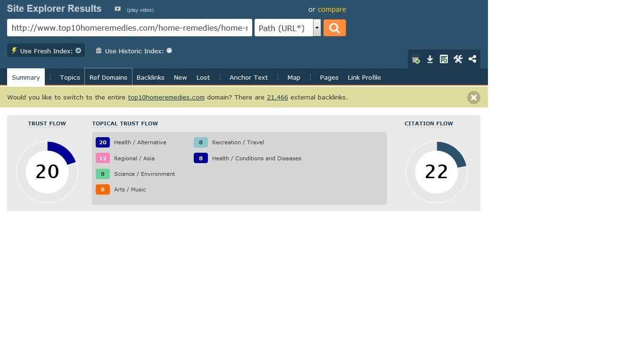Viewport: 644px width, 362px height.
Task: Open the Summary tab
Action: tap(26, 77)
